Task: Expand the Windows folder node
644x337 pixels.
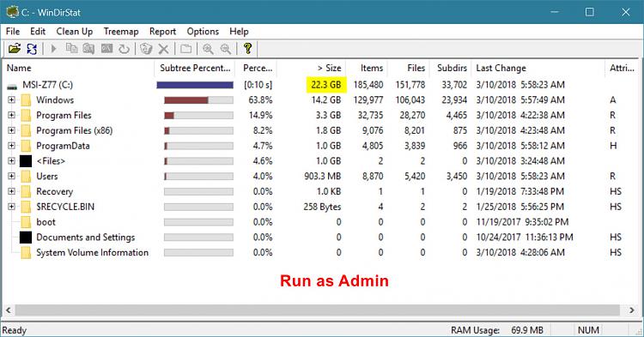Action: [x=11, y=99]
